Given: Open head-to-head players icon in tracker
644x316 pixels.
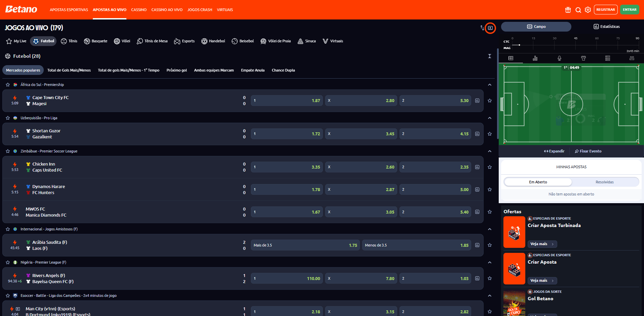Looking at the screenshot, I should click(632, 58).
